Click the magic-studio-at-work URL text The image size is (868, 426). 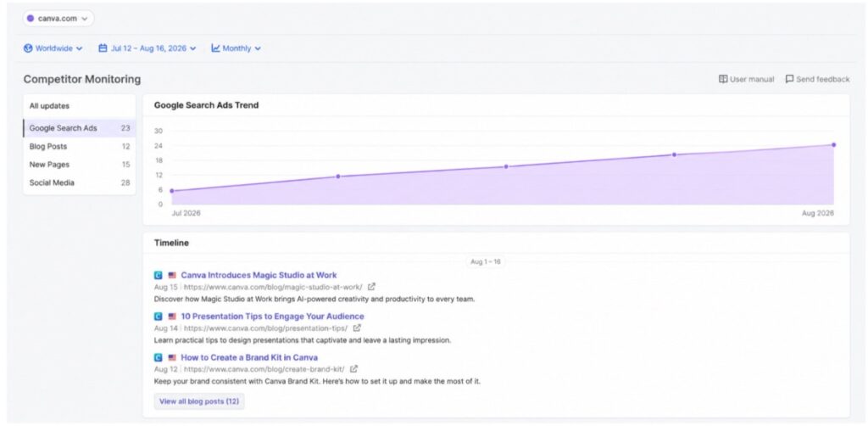pyautogui.click(x=274, y=287)
